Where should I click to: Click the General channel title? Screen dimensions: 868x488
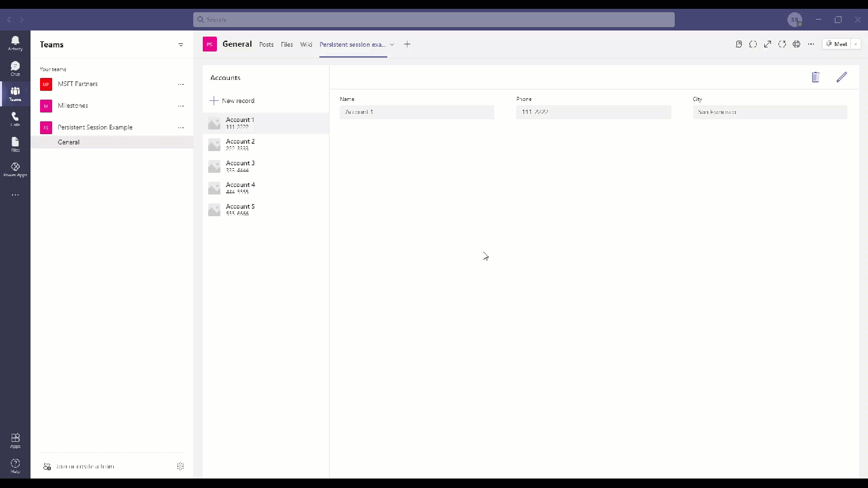[237, 44]
